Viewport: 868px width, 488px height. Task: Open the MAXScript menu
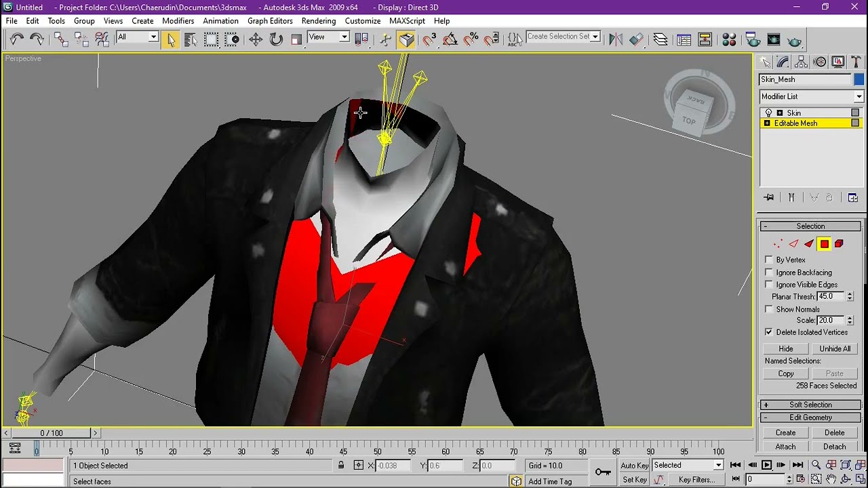coord(407,21)
